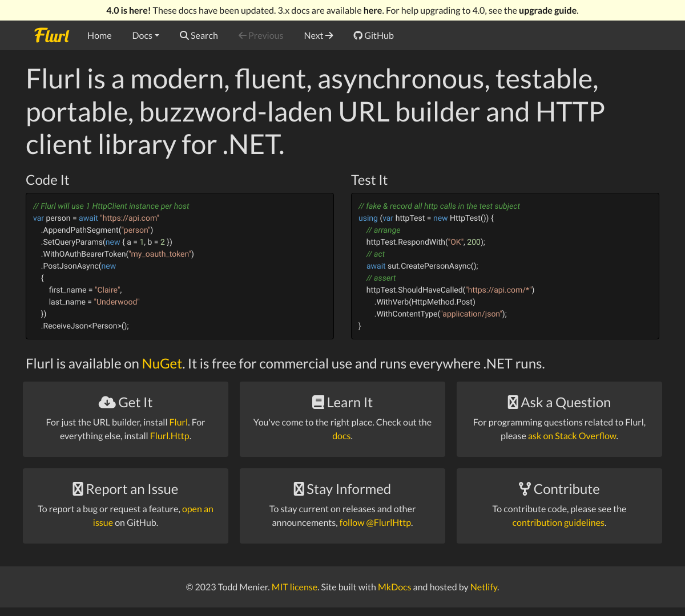Go to the Home page

coord(99,35)
